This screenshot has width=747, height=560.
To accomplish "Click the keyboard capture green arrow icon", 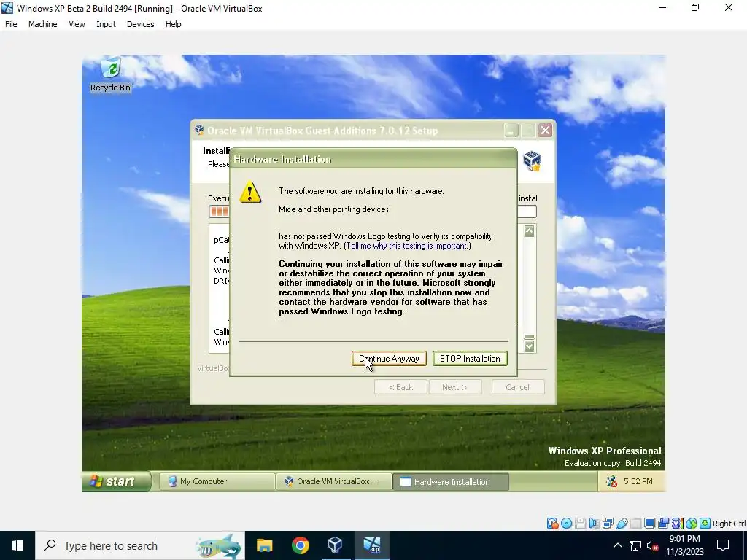I will (x=705, y=524).
